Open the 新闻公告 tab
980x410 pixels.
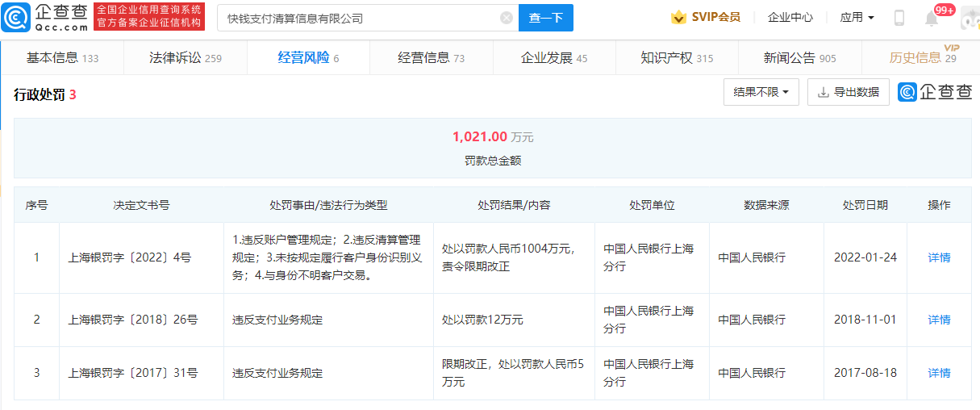800,58
